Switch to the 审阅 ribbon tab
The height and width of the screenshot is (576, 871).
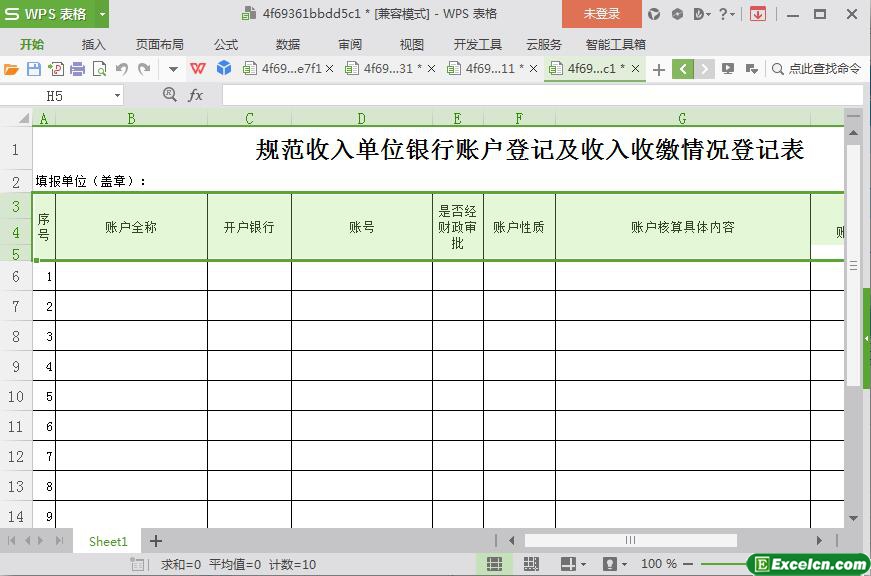350,44
